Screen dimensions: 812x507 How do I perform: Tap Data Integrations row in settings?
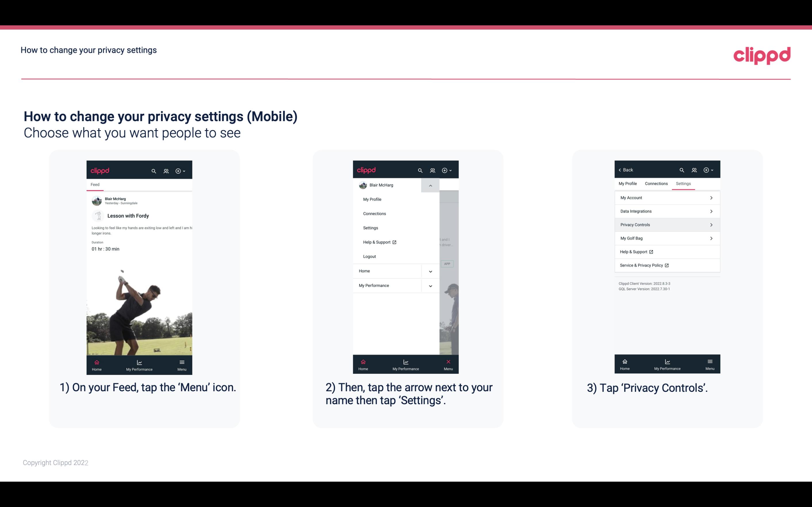point(667,211)
